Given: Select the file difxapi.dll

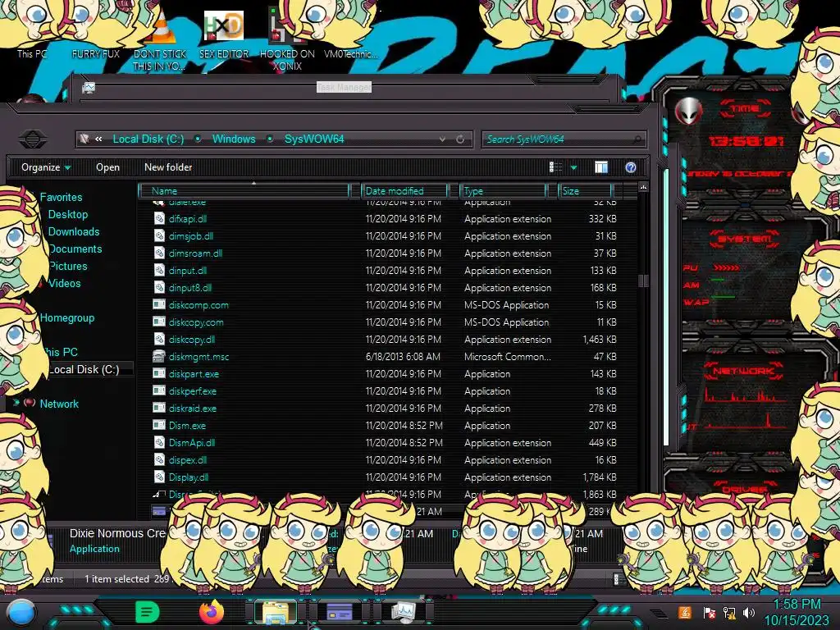Looking at the screenshot, I should pos(187,218).
